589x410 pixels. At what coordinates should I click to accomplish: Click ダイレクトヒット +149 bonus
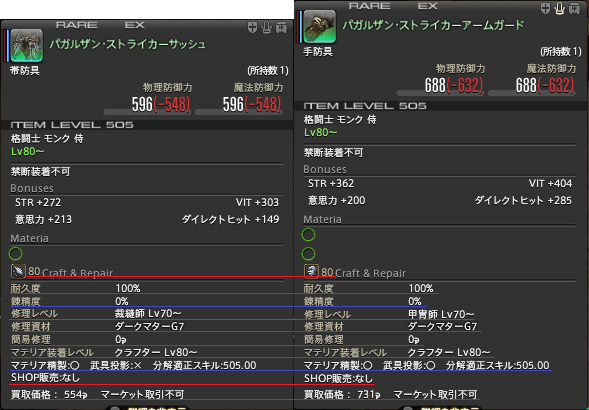coord(231,219)
